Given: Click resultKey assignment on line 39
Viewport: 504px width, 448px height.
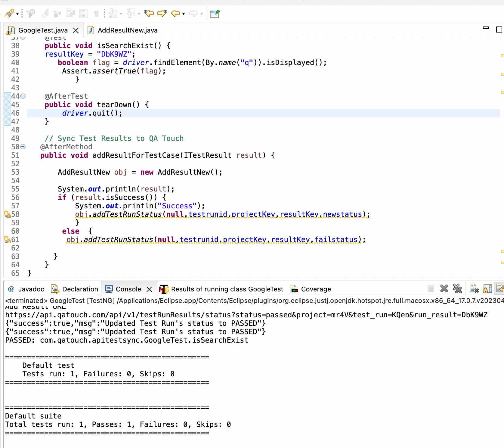Looking at the screenshot, I should 90,54.
